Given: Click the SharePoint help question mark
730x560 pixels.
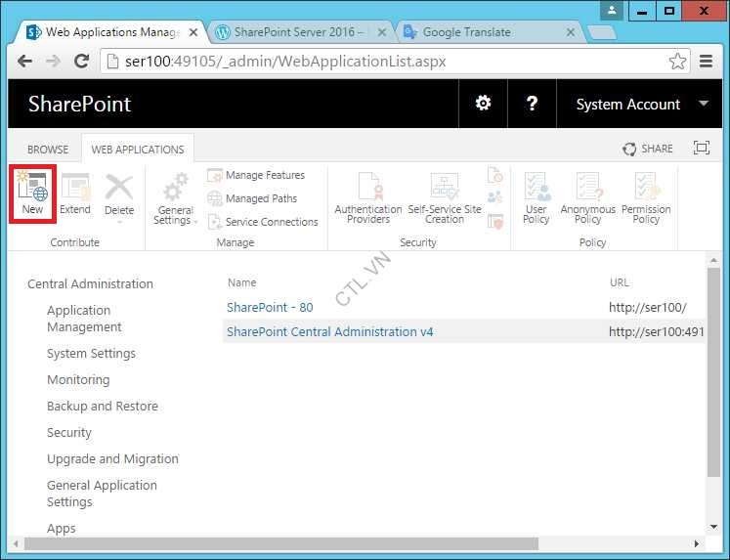Looking at the screenshot, I should 532,104.
